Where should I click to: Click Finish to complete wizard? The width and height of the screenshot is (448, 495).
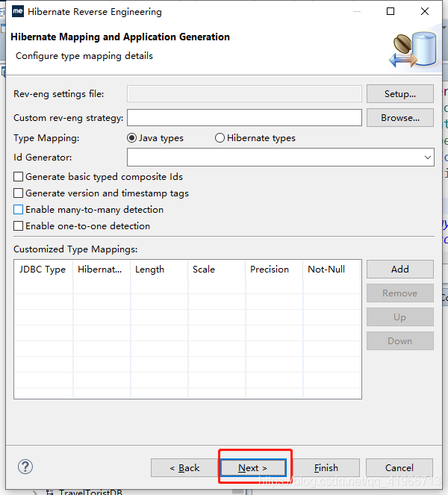point(326,467)
